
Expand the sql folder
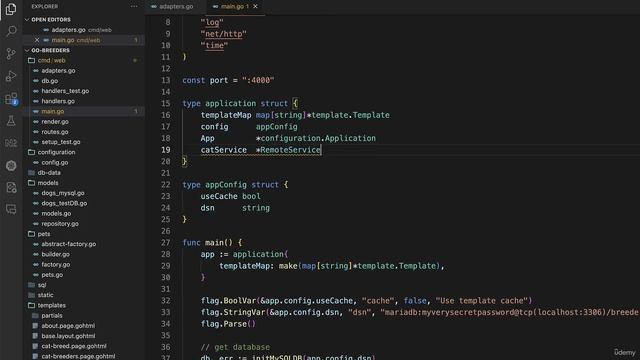tap(42, 285)
